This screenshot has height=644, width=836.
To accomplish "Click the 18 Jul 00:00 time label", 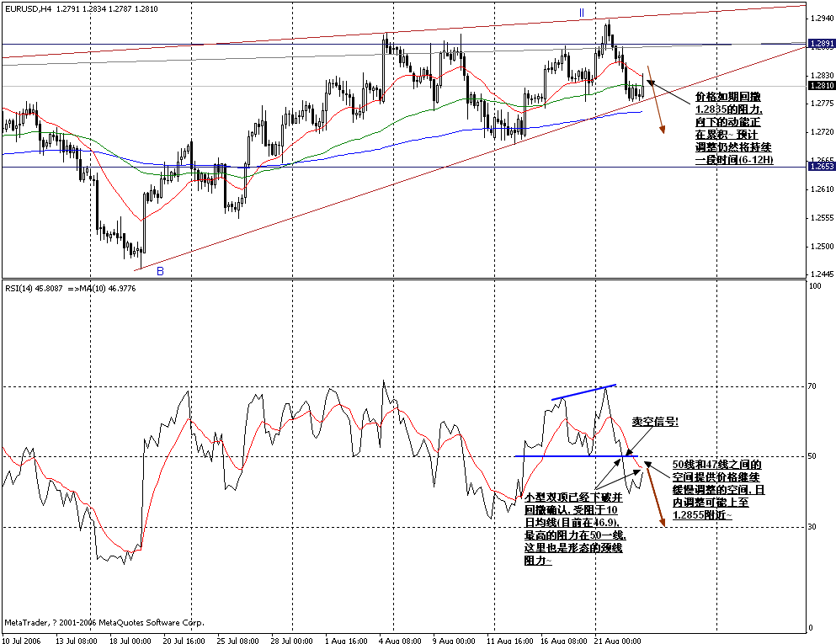I will (x=130, y=641).
